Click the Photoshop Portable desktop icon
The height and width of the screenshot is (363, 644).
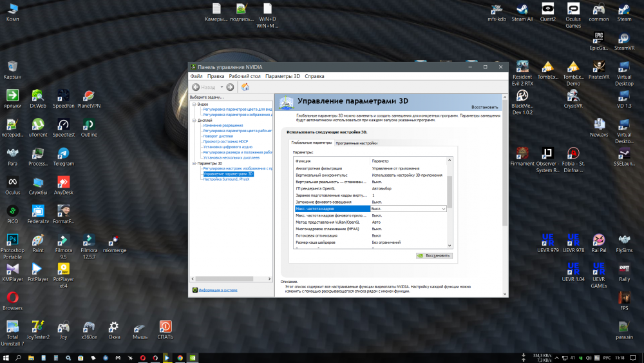click(12, 240)
